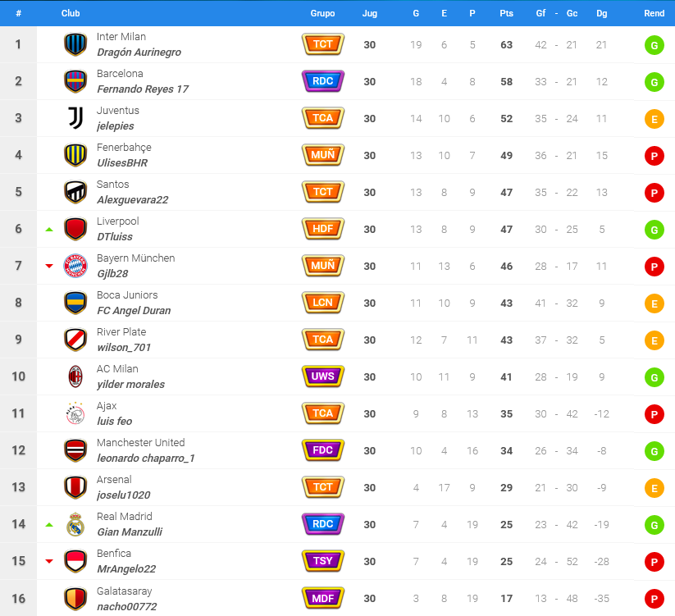Image resolution: width=675 pixels, height=616 pixels.
Task: Select the Real Madrid crest
Action: (75, 524)
